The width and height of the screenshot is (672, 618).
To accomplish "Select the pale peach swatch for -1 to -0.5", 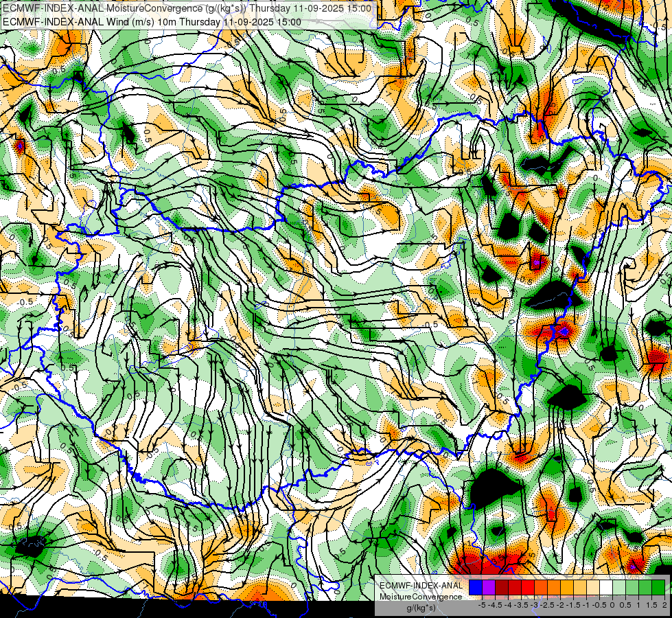I will [x=593, y=588].
